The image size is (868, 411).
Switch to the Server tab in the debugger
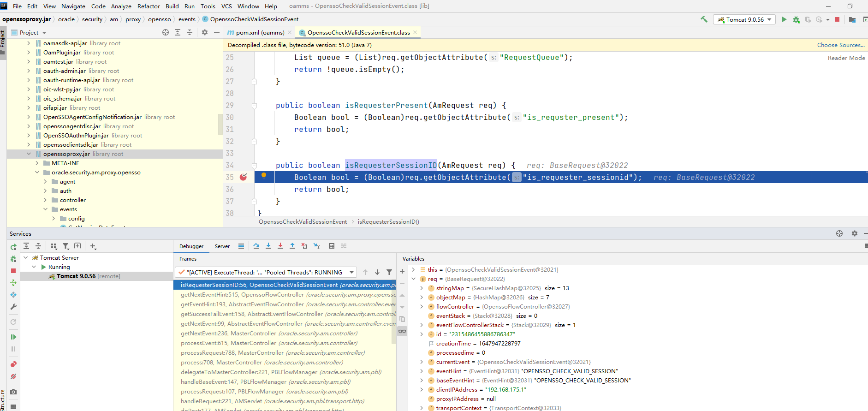tap(222, 246)
